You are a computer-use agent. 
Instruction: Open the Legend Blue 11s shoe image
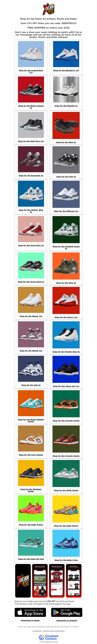[31, 54]
